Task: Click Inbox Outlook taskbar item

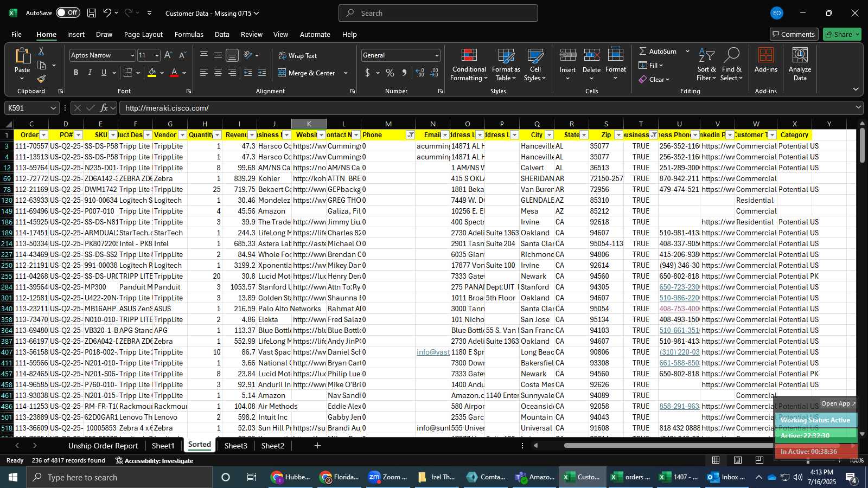Action: pyautogui.click(x=726, y=477)
